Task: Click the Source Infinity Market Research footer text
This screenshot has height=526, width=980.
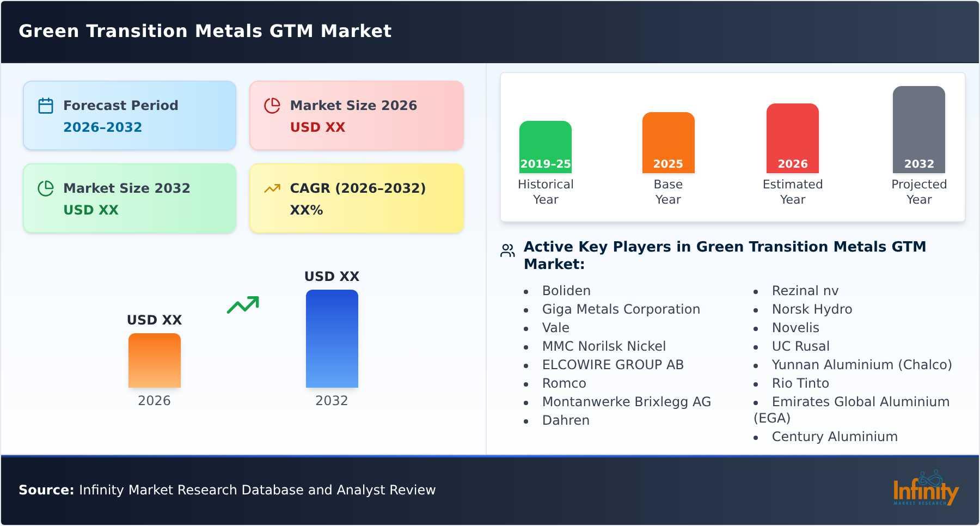Action: tap(227, 490)
